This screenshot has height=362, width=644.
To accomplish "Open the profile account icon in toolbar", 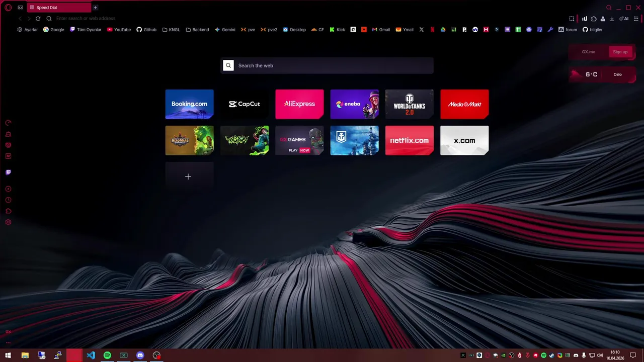I will (603, 19).
